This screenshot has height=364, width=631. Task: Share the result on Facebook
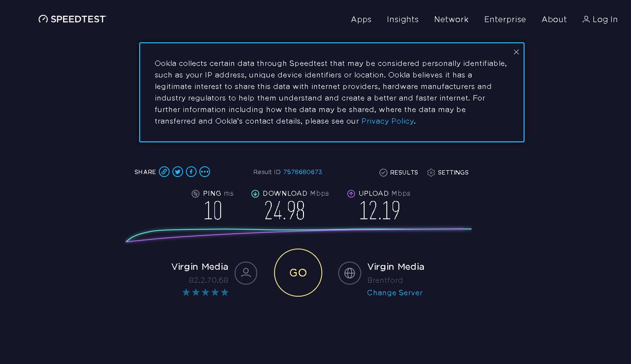click(x=191, y=172)
